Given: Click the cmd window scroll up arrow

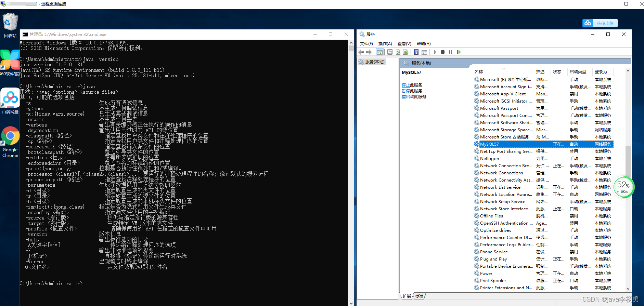Looking at the screenshot, I should 351,43.
